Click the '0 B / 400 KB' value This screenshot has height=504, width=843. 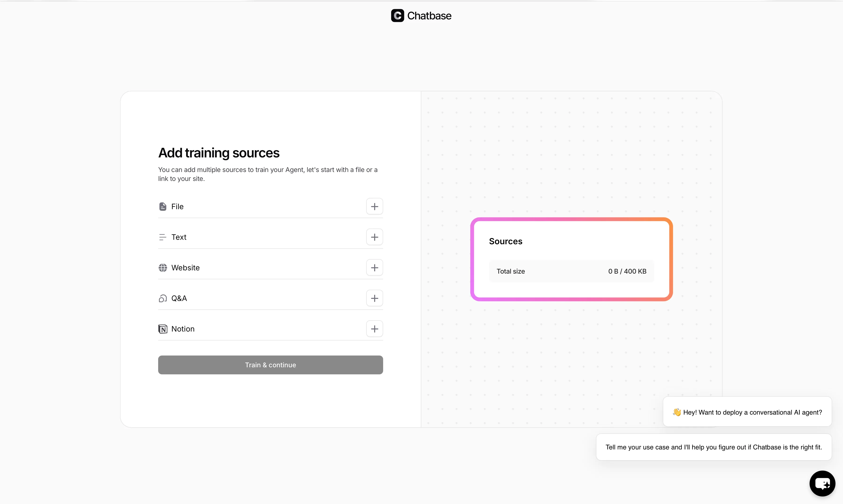[627, 271]
